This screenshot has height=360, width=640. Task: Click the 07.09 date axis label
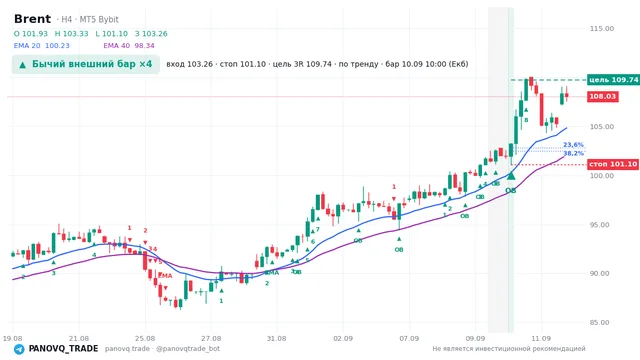409,338
